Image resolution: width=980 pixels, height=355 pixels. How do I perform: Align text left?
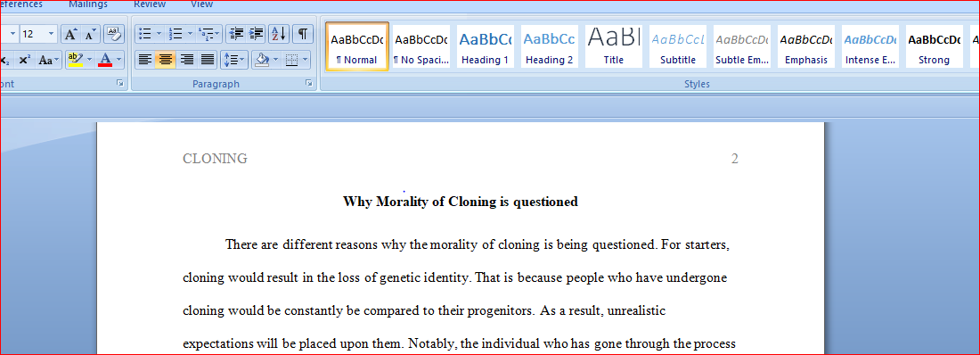(145, 60)
